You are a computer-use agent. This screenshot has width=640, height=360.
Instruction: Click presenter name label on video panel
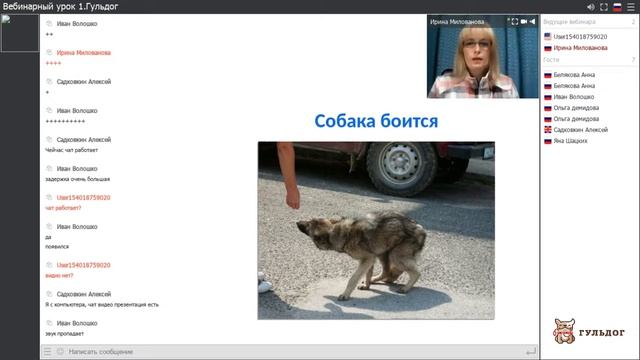click(457, 22)
